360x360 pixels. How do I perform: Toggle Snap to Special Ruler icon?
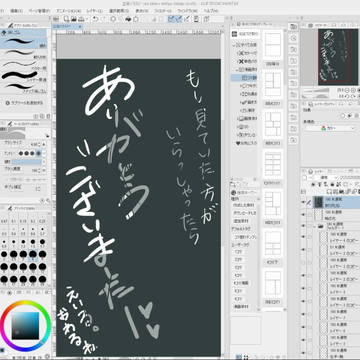[x=179, y=19]
